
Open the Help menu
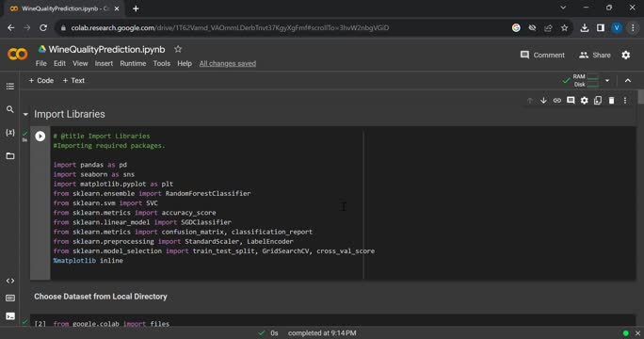tap(185, 63)
